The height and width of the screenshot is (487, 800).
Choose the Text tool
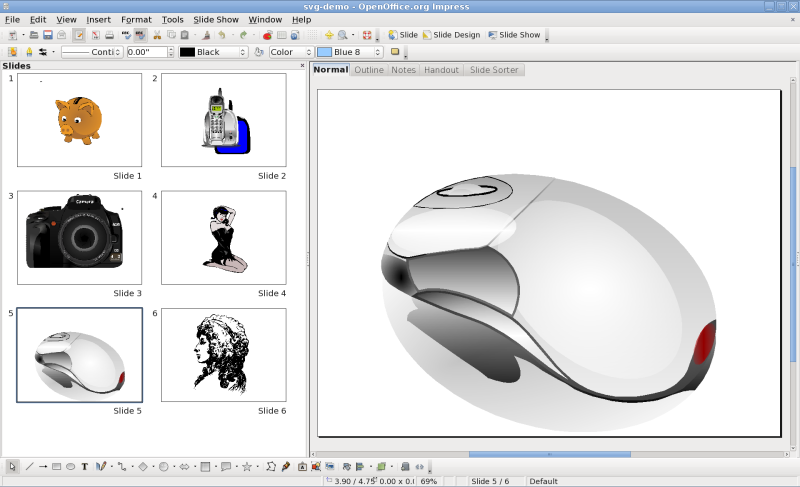tap(84, 466)
